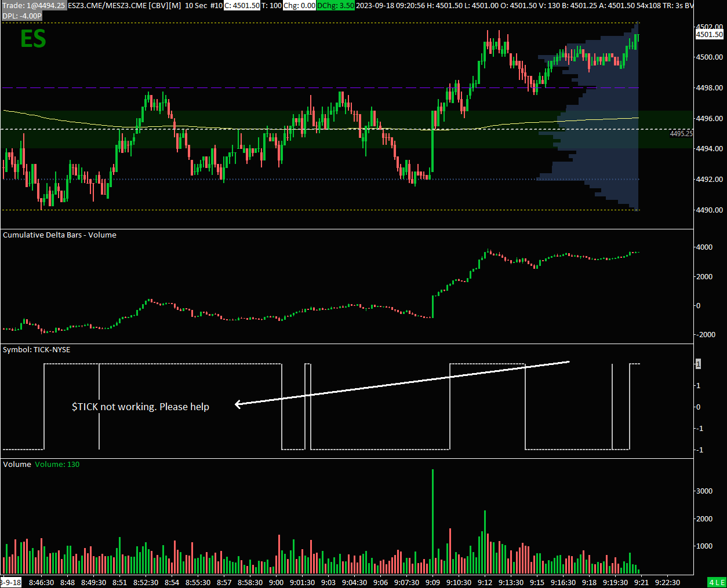Click the highlighted date label on time axis

(x=10, y=583)
